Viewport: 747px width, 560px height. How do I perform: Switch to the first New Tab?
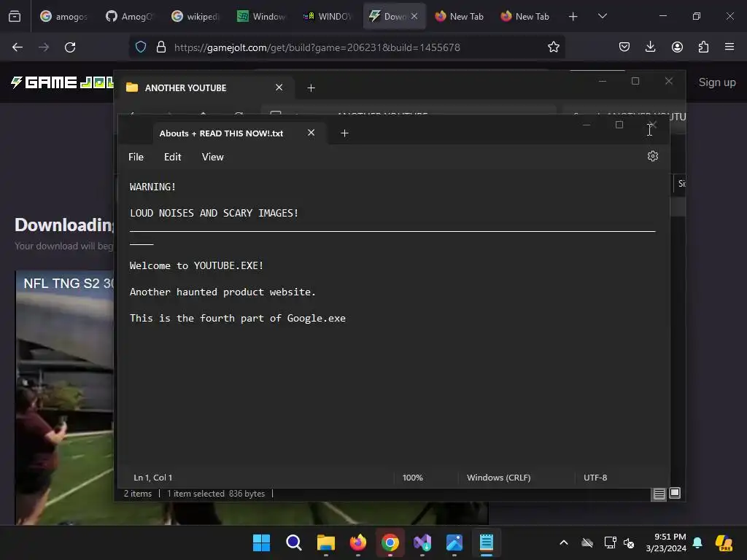pyautogui.click(x=460, y=16)
